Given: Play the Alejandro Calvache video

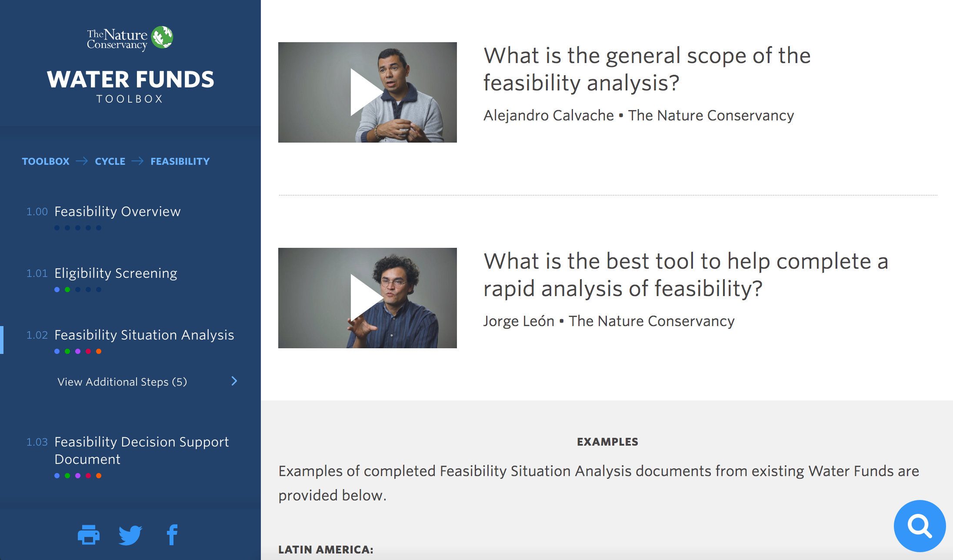Looking at the screenshot, I should pos(367,92).
